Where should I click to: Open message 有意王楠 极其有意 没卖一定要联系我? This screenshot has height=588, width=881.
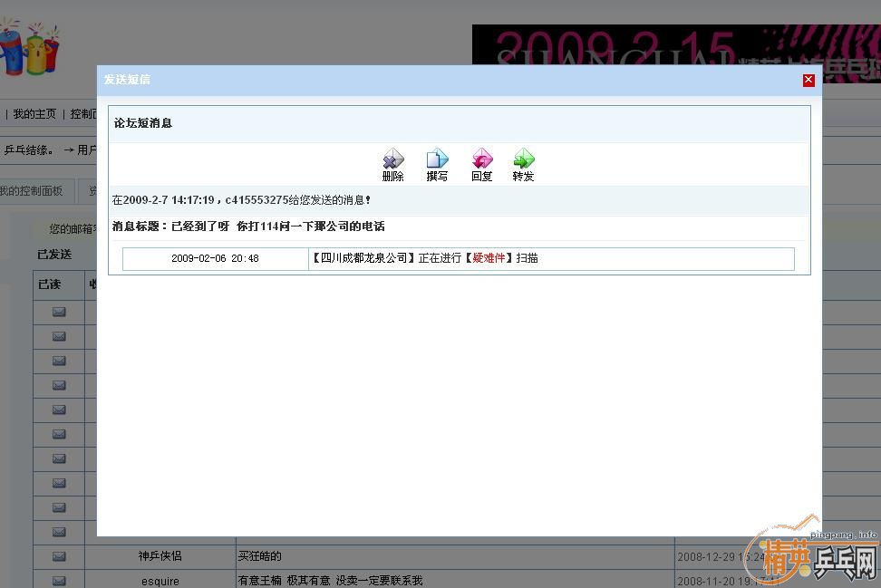tap(330, 581)
